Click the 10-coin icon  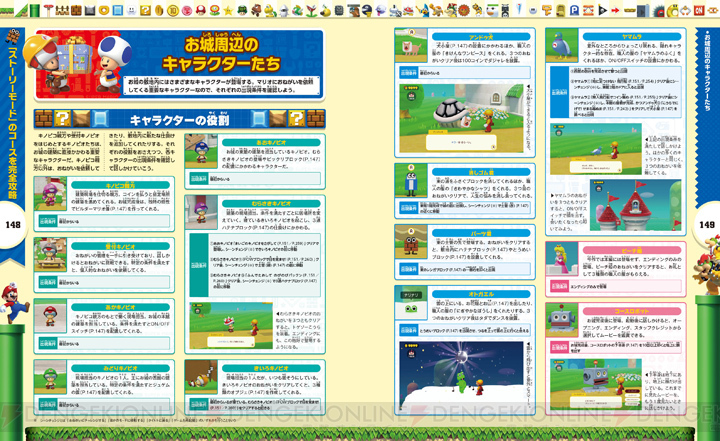(173, 10)
